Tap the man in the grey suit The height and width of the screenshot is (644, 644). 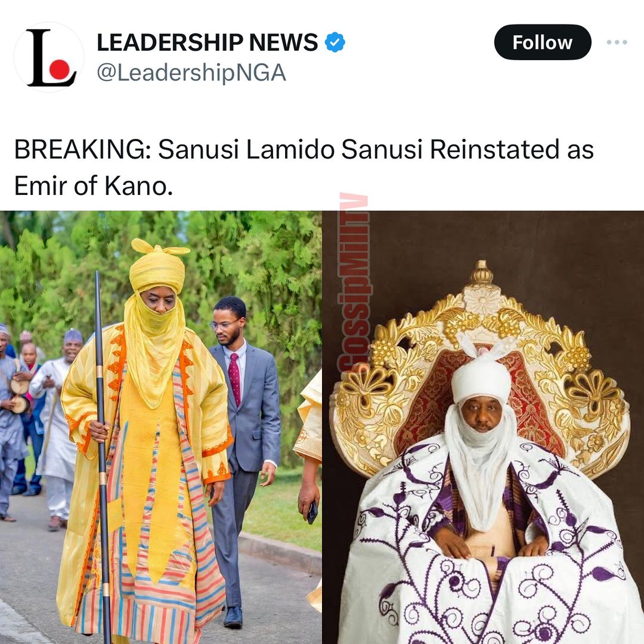point(245,461)
